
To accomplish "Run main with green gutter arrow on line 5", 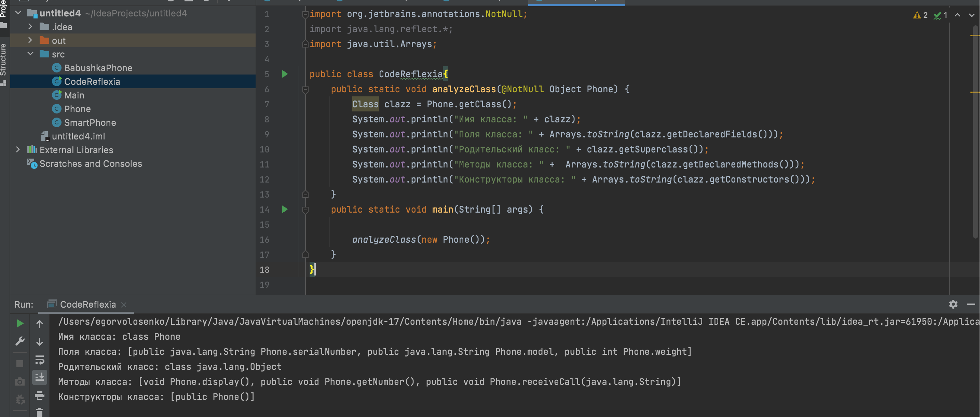I will [285, 74].
